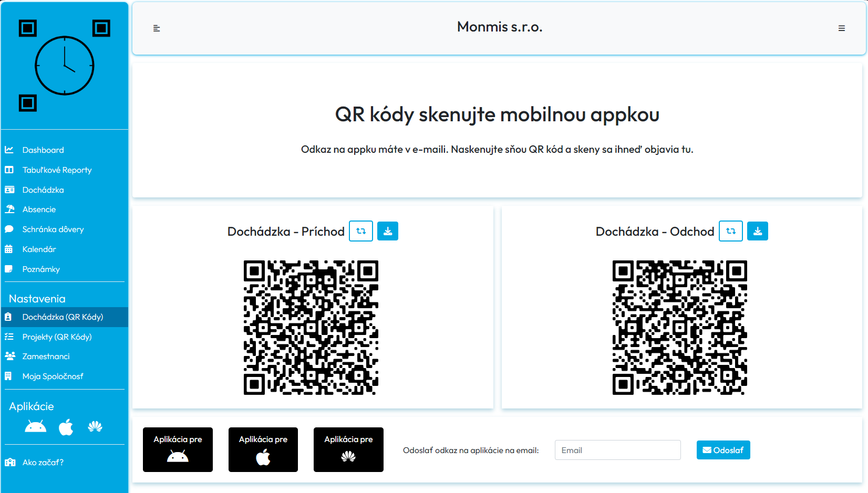
Task: Open iOS app via sidebar Apple icon
Action: pos(66,427)
